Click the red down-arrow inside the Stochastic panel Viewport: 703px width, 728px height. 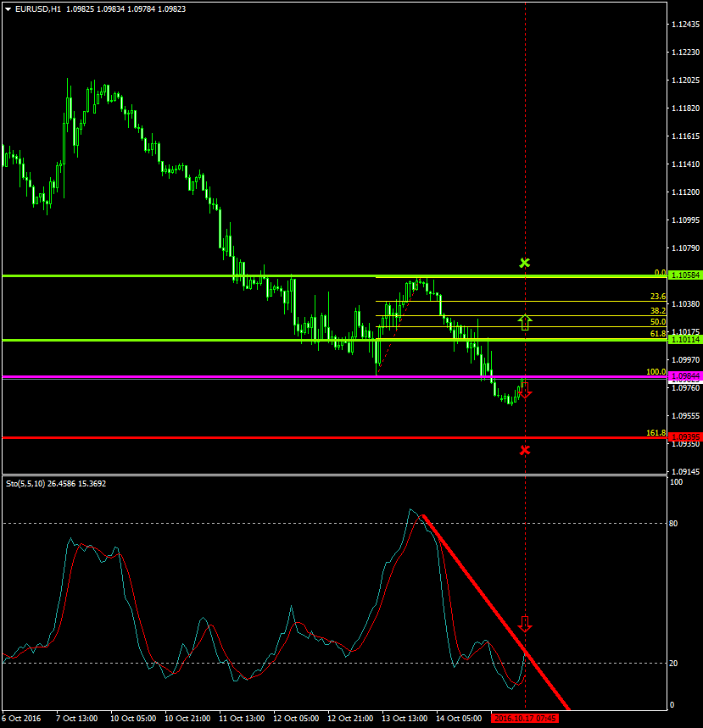click(524, 625)
